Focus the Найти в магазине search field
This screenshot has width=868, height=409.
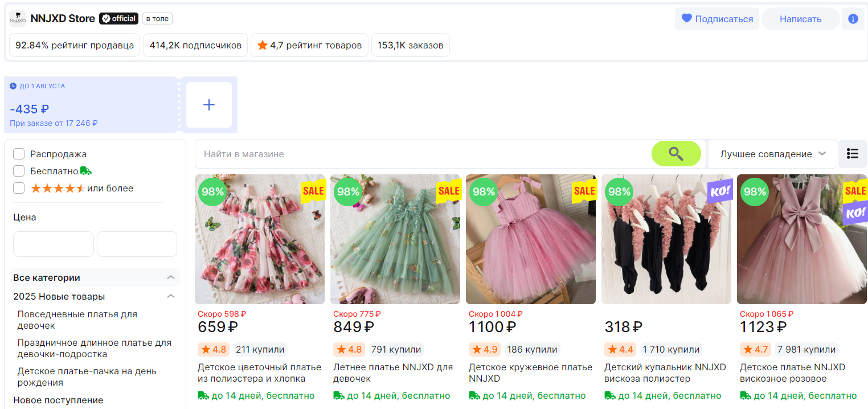pyautogui.click(x=423, y=154)
